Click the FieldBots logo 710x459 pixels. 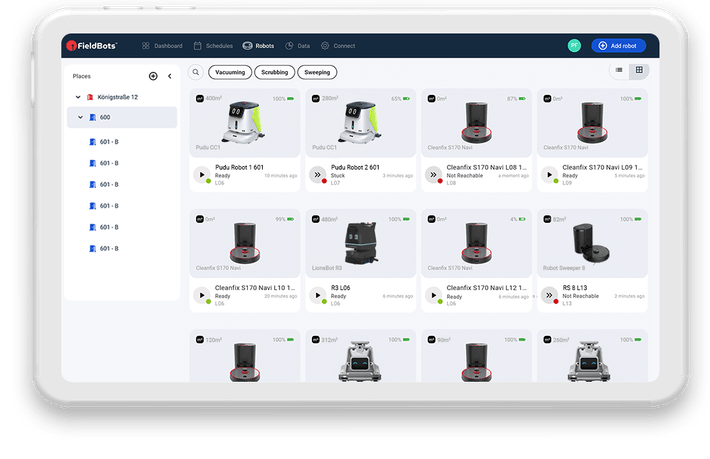[91, 46]
